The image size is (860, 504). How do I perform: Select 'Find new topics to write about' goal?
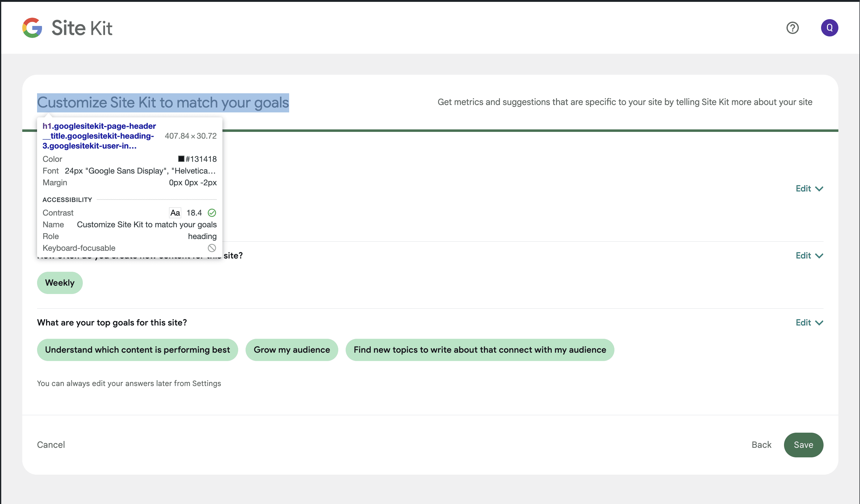click(x=480, y=350)
